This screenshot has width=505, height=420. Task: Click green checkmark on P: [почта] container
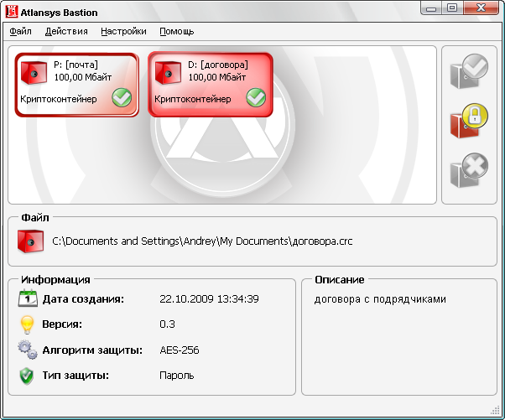tap(122, 99)
